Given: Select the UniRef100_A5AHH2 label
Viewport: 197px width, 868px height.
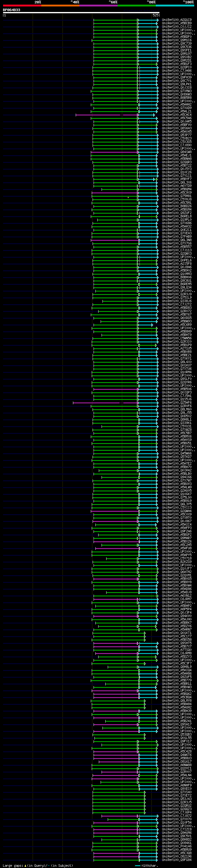Looking at the screenshot, I should click(177, 104).
